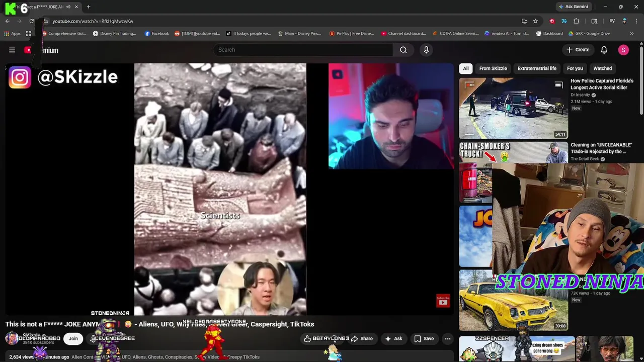Click the search magnifier button
This screenshot has width=644, height=362.
click(404, 50)
